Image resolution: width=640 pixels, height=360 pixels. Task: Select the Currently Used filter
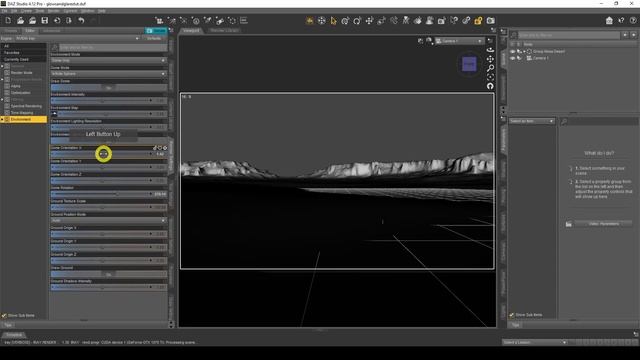(16, 59)
